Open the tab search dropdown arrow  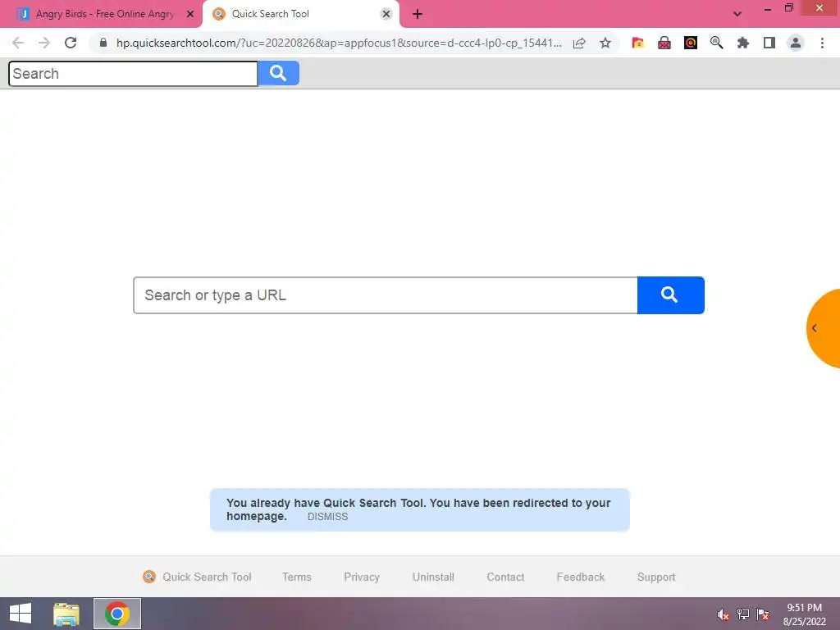pos(737,14)
